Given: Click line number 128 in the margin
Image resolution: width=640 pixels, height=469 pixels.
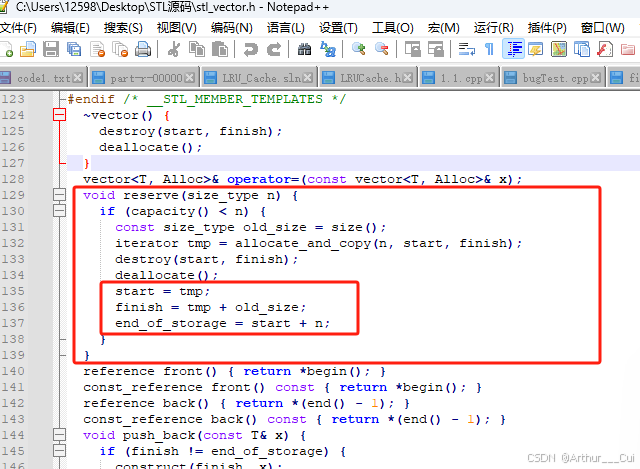Looking at the screenshot, I should [13, 179].
